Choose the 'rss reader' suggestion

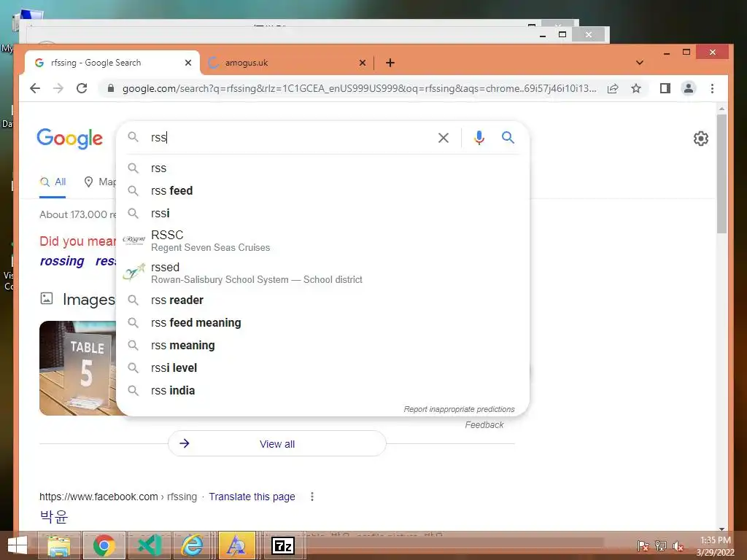pyautogui.click(x=323, y=300)
